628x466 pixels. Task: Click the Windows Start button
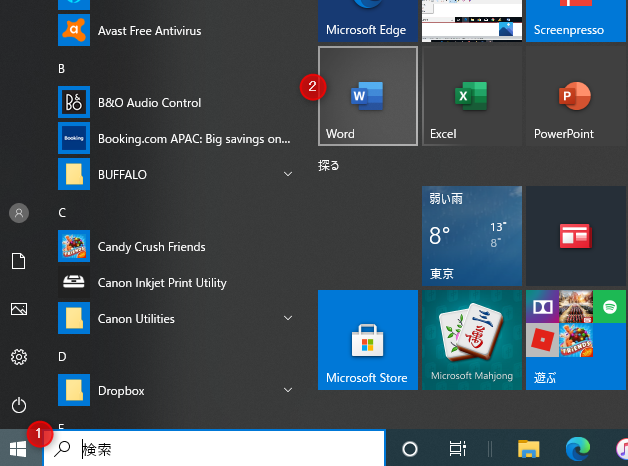tap(20, 449)
